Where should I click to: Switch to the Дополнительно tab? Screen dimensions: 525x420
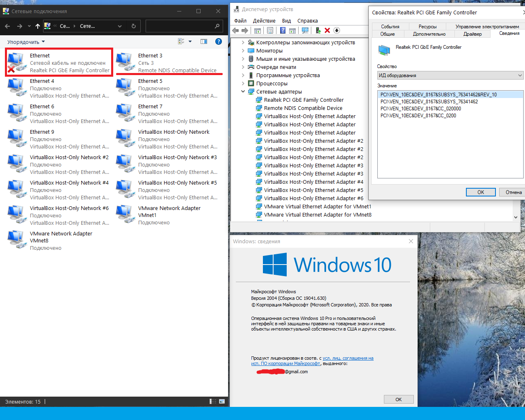coord(429,34)
